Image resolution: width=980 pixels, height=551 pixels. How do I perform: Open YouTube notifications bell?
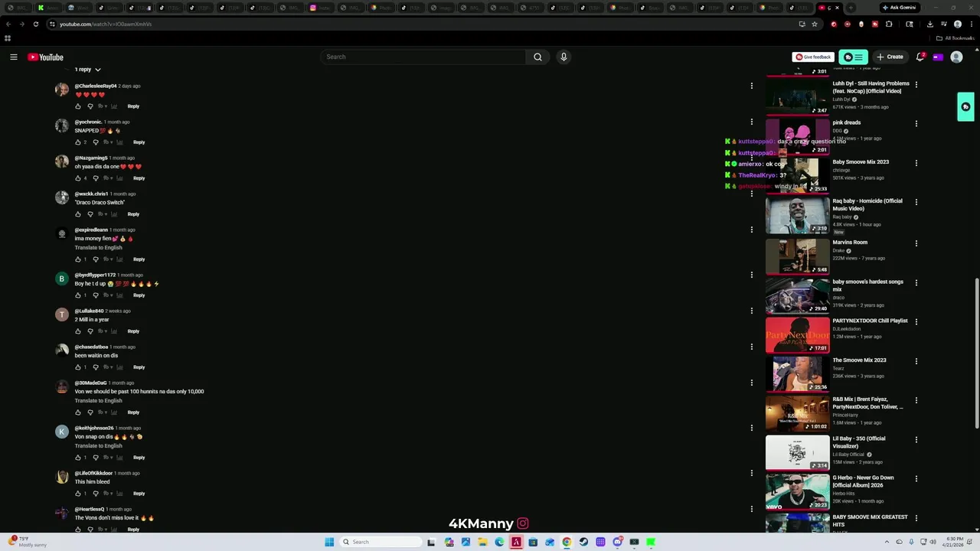coord(920,57)
